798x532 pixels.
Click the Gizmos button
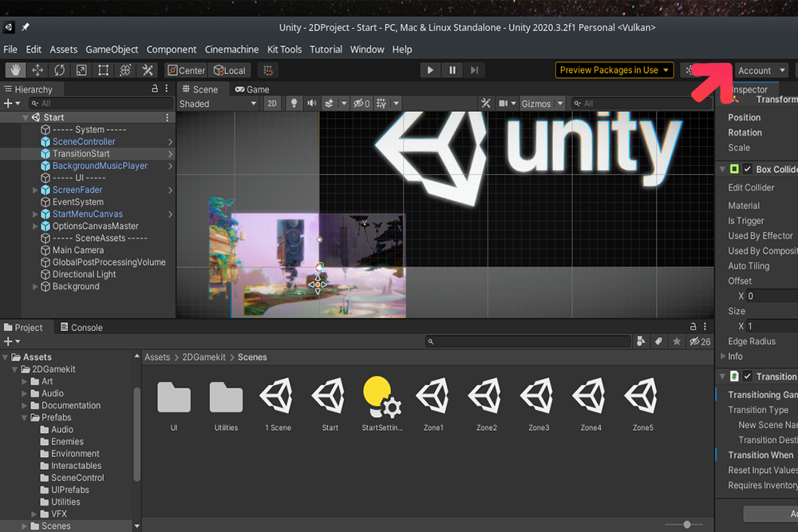coord(536,103)
